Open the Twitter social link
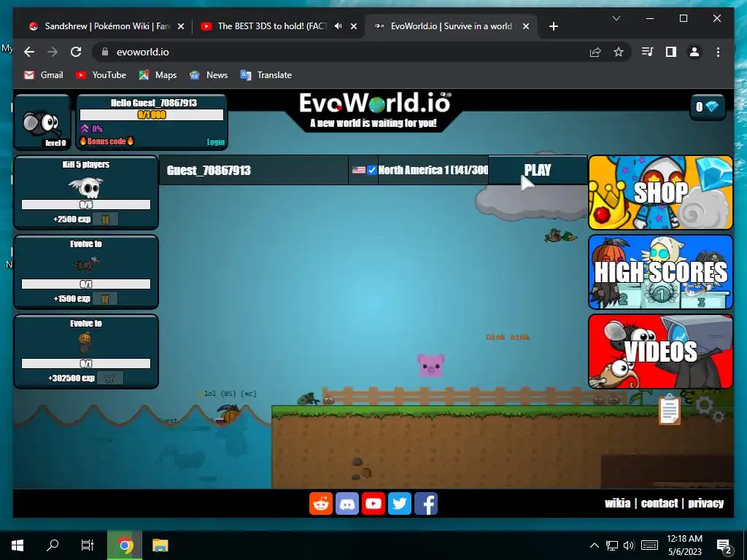The image size is (747, 560). pyautogui.click(x=400, y=503)
